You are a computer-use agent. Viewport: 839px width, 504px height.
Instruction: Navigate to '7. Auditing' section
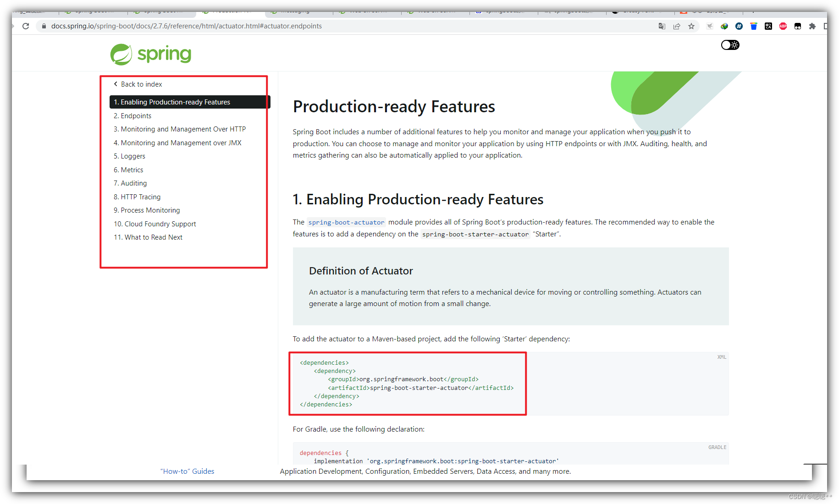pyautogui.click(x=130, y=183)
